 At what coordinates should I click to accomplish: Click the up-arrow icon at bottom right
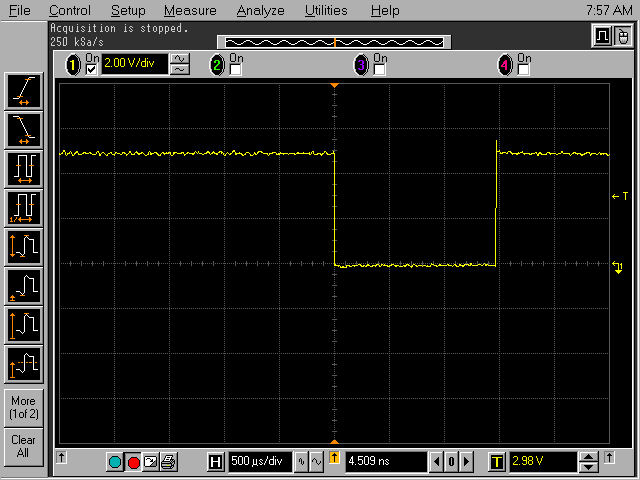609,457
